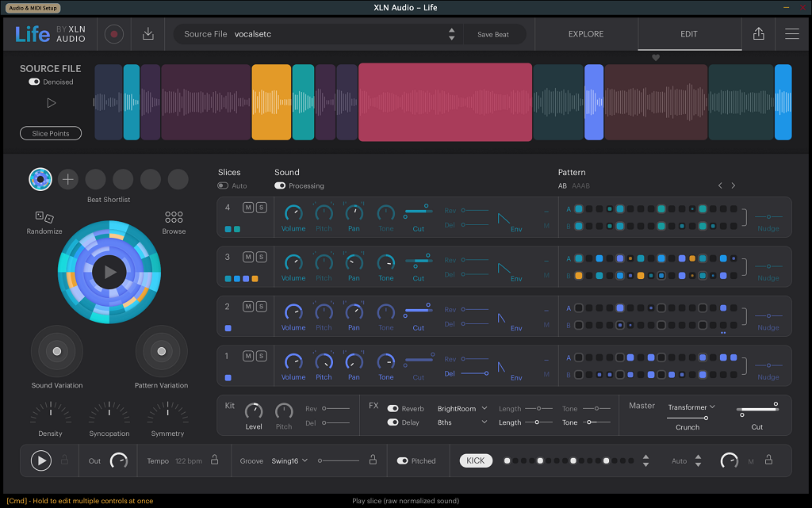Screen dimensions: 812x508
Task: Solo slice track 2
Action: [262, 307]
